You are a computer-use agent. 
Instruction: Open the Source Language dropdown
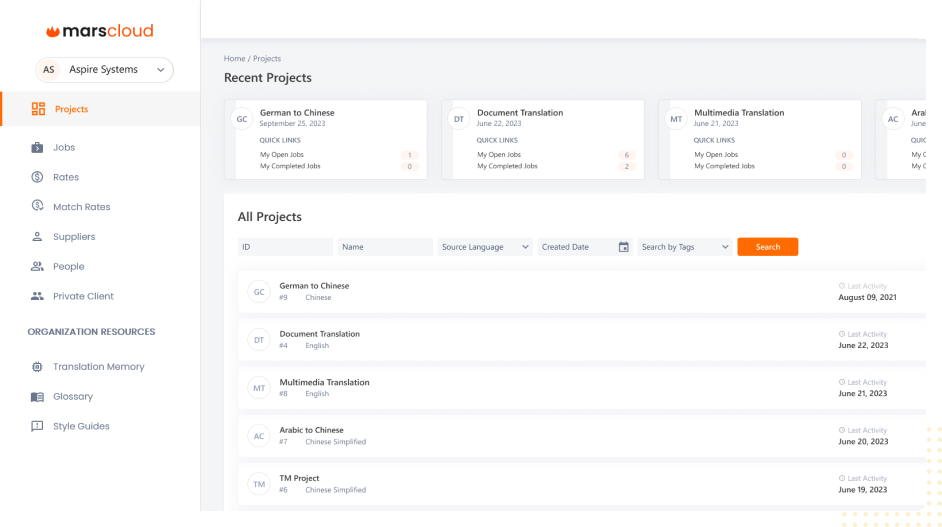point(485,247)
